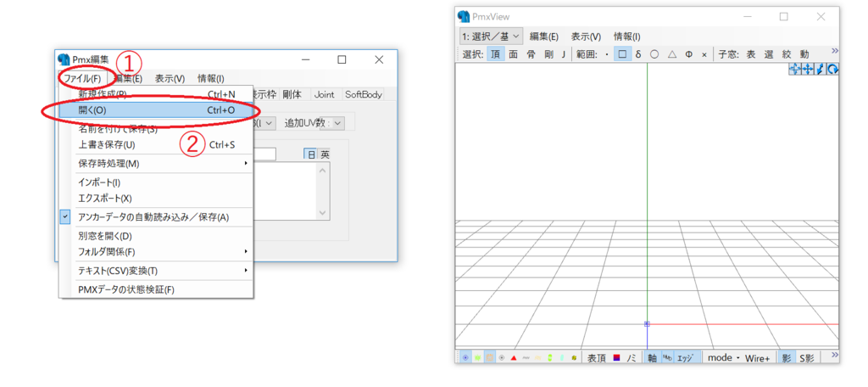The image size is (868, 387).
Task: Toggle アンカーデータの自動読み込み/保存(A) check item
Action: [x=157, y=217]
